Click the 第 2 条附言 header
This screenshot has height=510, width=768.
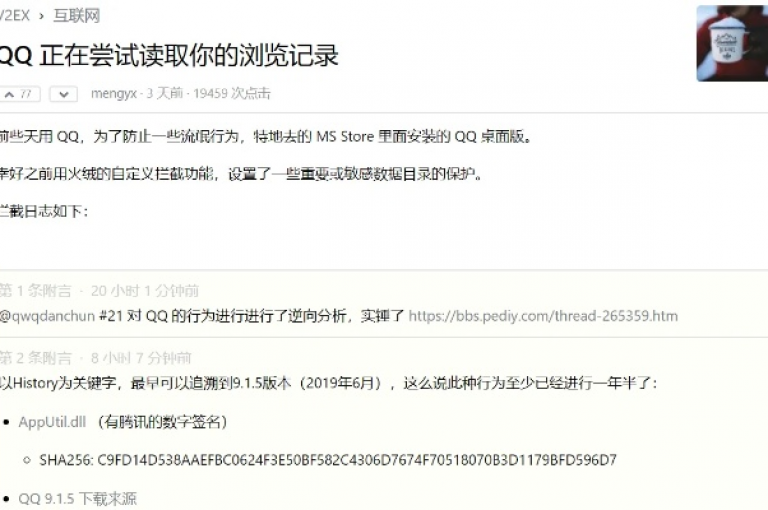(35, 358)
